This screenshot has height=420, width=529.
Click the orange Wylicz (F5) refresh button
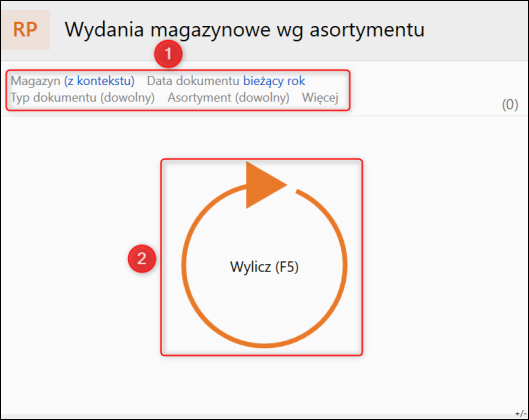tap(264, 256)
